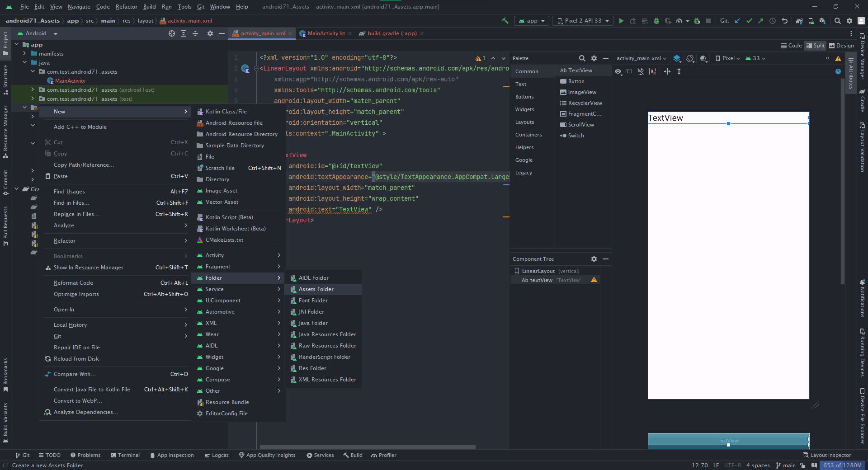
Task: Open the Layout Inspector button
Action: tap(827, 455)
